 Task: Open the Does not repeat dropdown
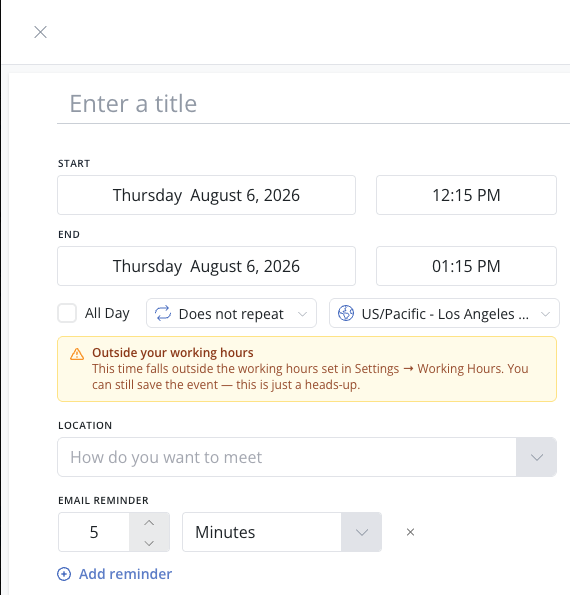coord(231,313)
